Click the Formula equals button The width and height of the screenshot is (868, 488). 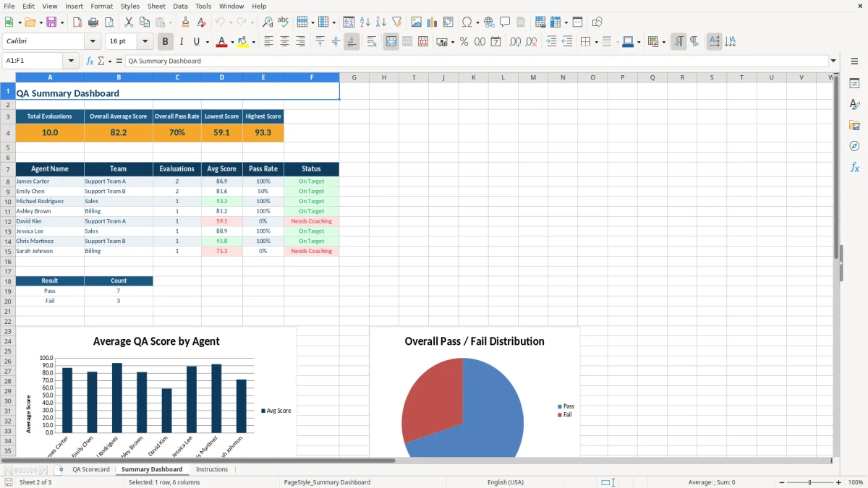coord(119,61)
